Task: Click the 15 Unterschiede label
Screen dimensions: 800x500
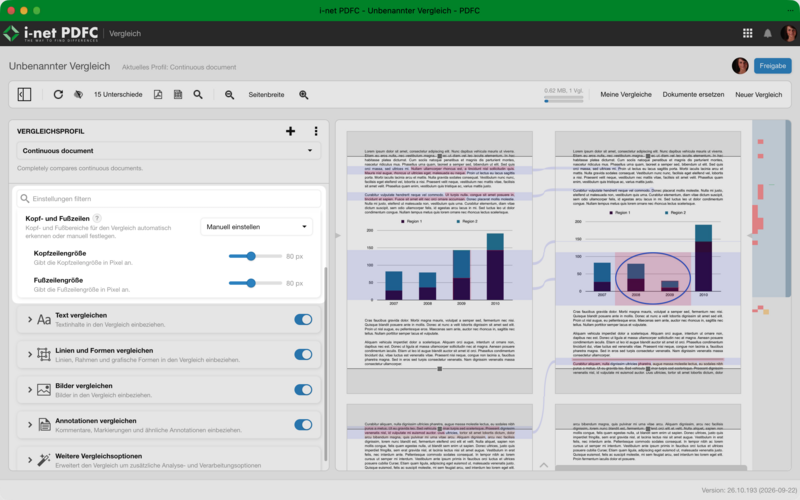Action: click(118, 94)
